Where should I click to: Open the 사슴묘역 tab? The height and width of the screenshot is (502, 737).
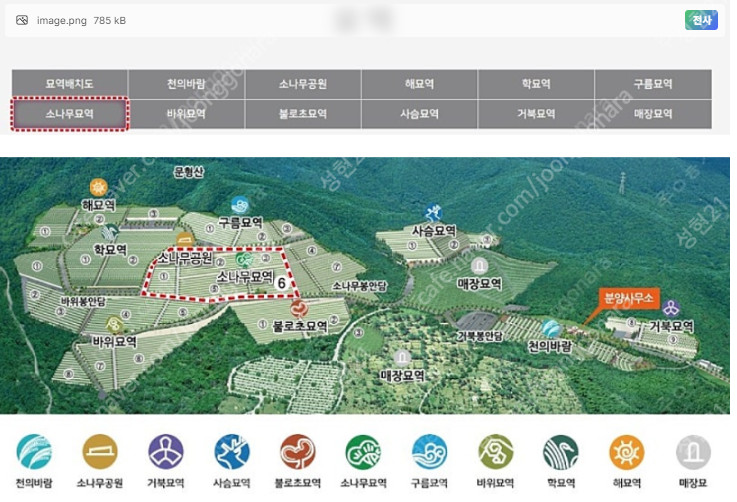[419, 114]
